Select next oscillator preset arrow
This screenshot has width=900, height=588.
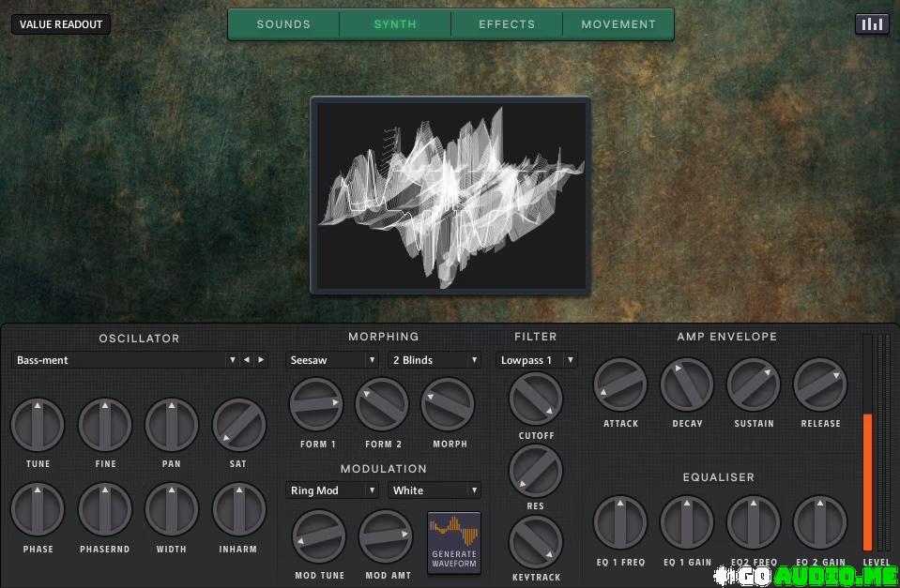261,360
